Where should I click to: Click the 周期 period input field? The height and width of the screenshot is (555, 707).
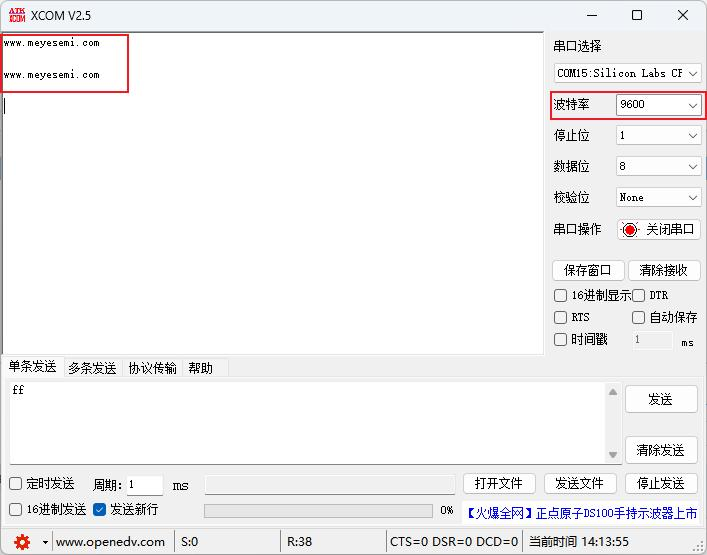(144, 485)
